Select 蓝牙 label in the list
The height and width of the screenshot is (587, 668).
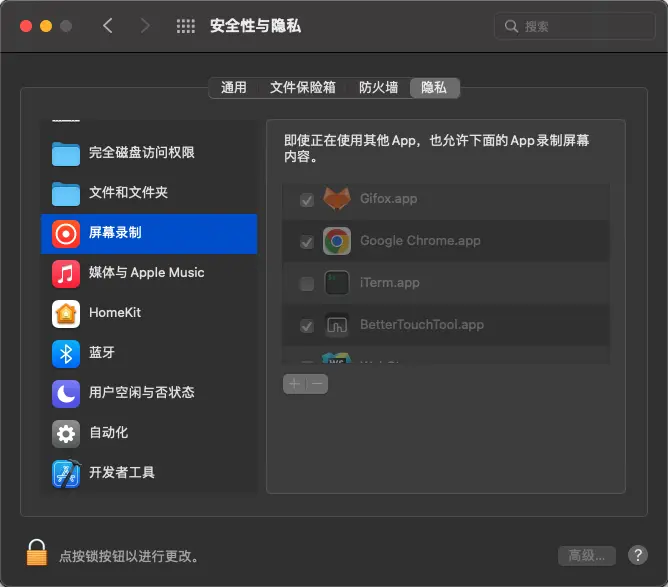point(102,352)
